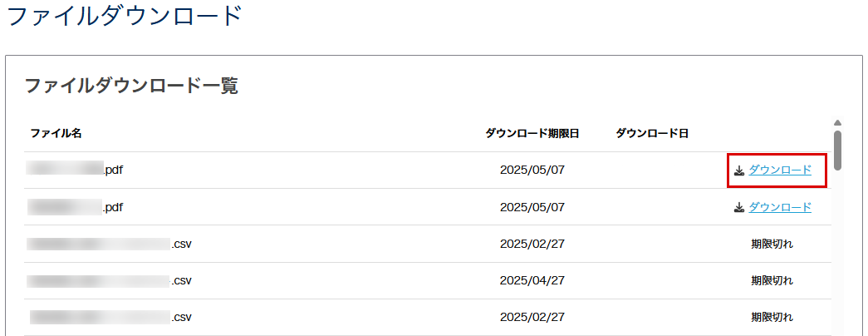
Task: Select the bottommost visible .csv file name
Action: coord(109,317)
